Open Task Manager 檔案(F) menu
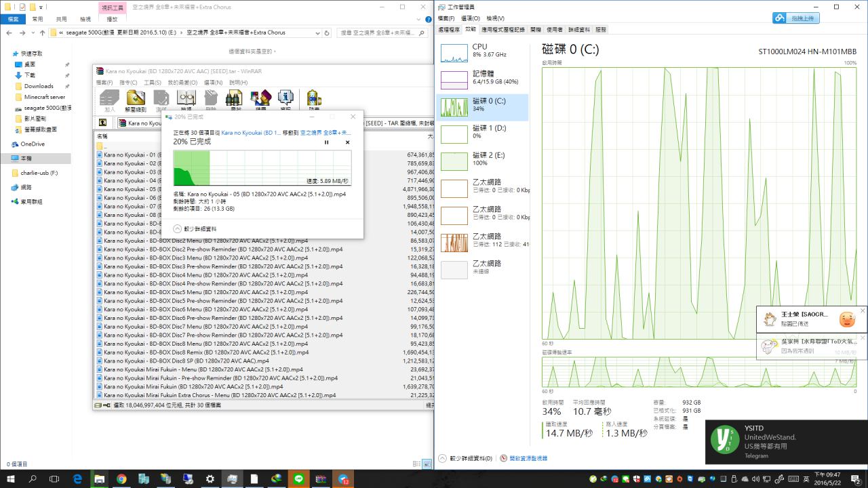The width and height of the screenshot is (868, 488). click(448, 18)
